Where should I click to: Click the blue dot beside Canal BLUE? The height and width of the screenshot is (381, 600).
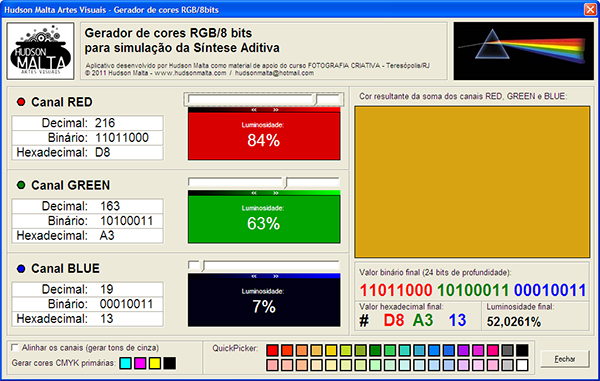point(21,269)
